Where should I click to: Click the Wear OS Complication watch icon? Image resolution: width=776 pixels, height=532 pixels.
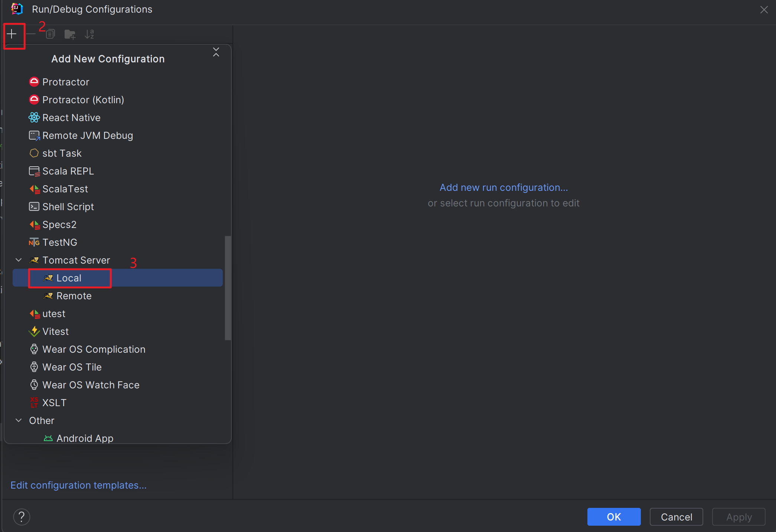point(34,349)
